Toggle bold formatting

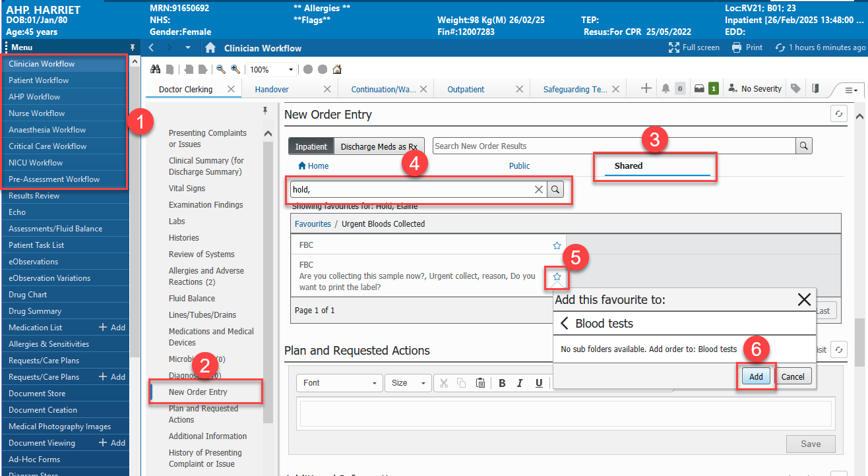[x=502, y=383]
